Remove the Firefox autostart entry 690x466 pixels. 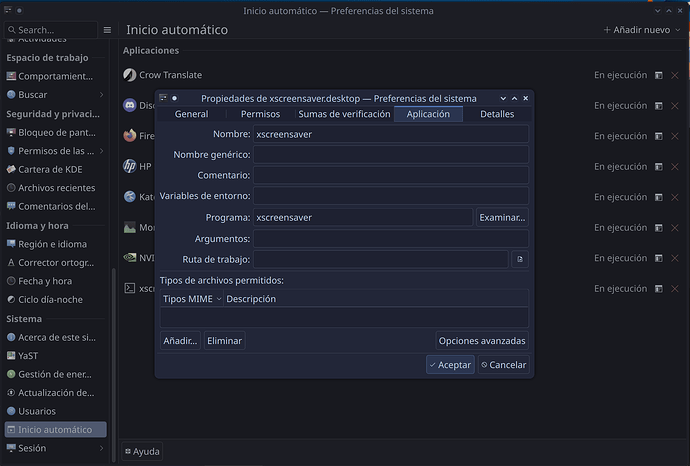coord(675,136)
